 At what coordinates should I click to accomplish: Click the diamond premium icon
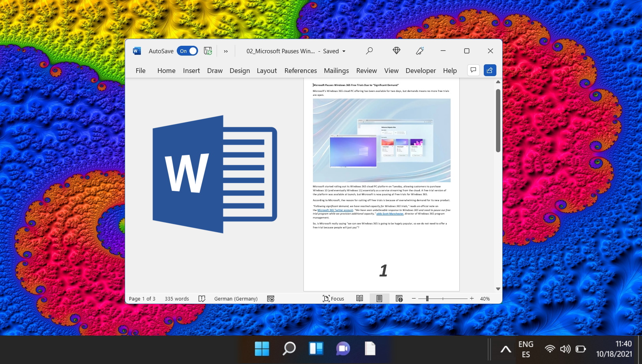[397, 50]
